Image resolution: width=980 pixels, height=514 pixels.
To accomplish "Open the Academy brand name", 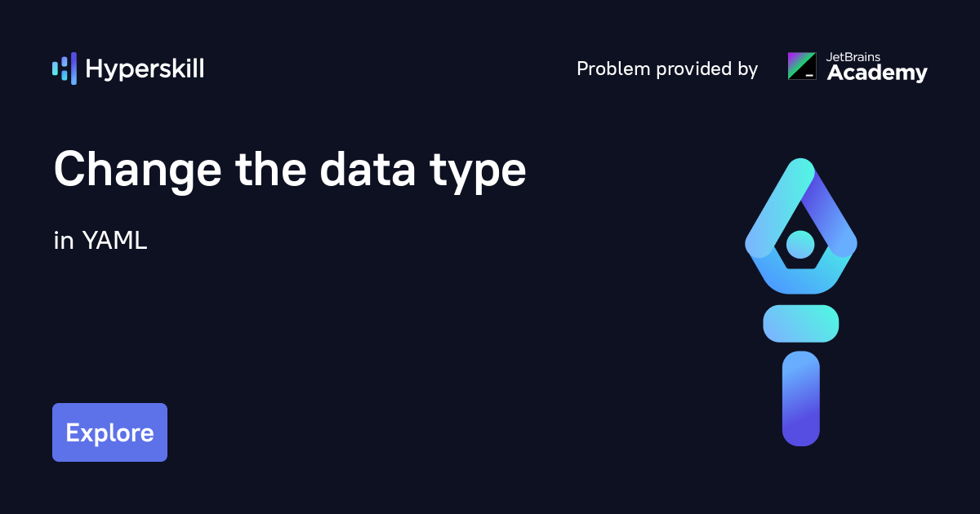I will pyautogui.click(x=877, y=73).
